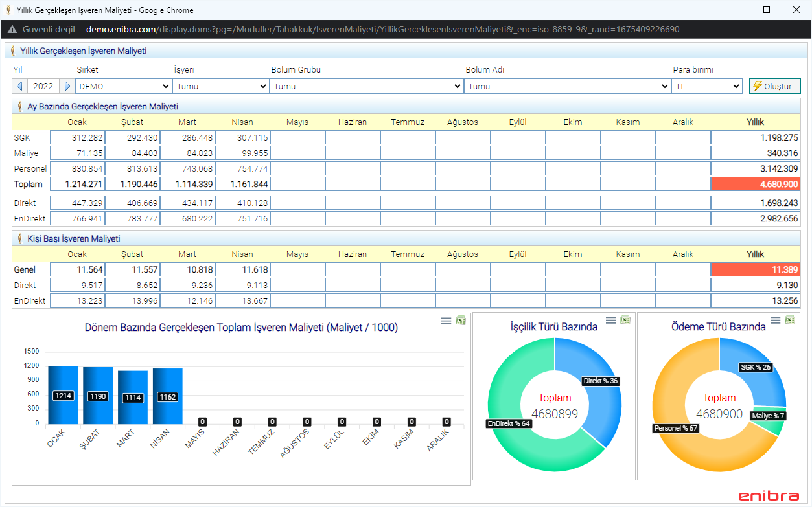Click previous year arrow beside 2022
812x507 pixels.
pyautogui.click(x=19, y=86)
